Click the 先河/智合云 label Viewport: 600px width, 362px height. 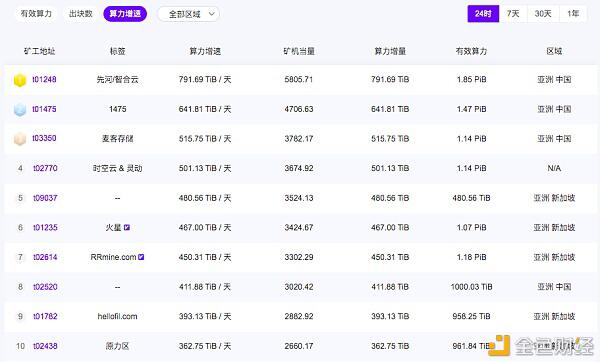[x=117, y=80]
